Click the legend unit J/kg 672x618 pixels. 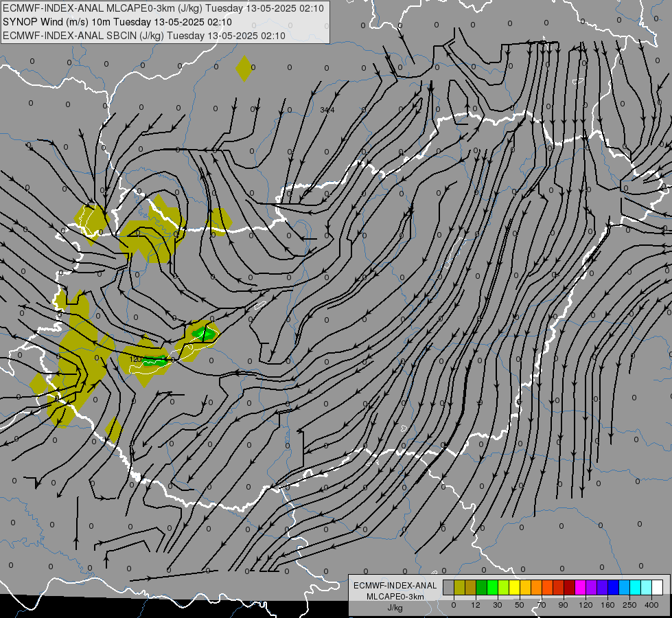coord(395,608)
